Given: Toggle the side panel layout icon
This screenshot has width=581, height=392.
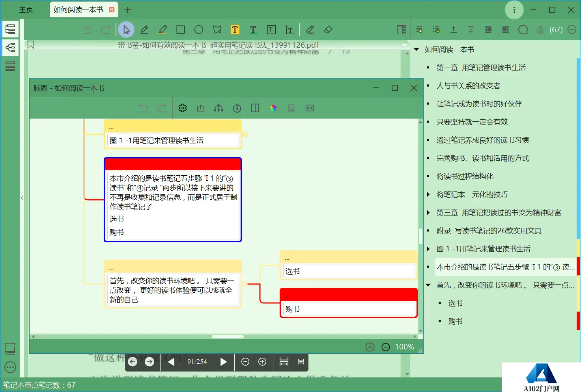Looking at the screenshot, I should pyautogui.click(x=401, y=30).
